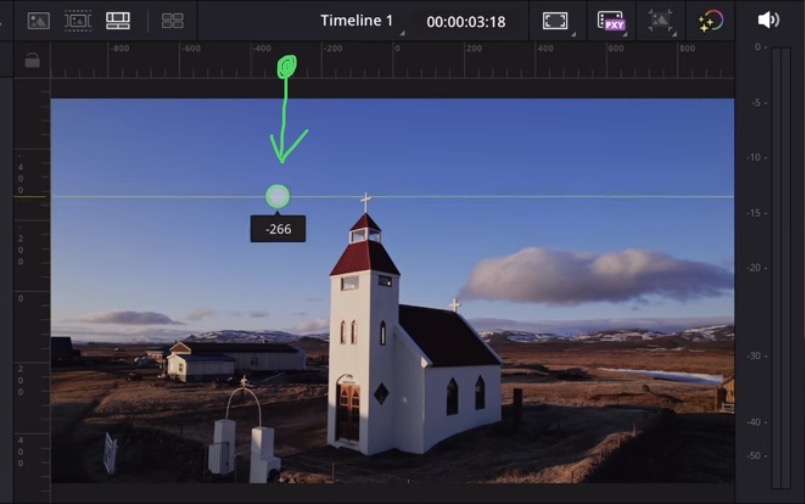Viewport: 805px width, 504px height.
Task: Toggle guide lock padlock icon
Action: [x=32, y=60]
